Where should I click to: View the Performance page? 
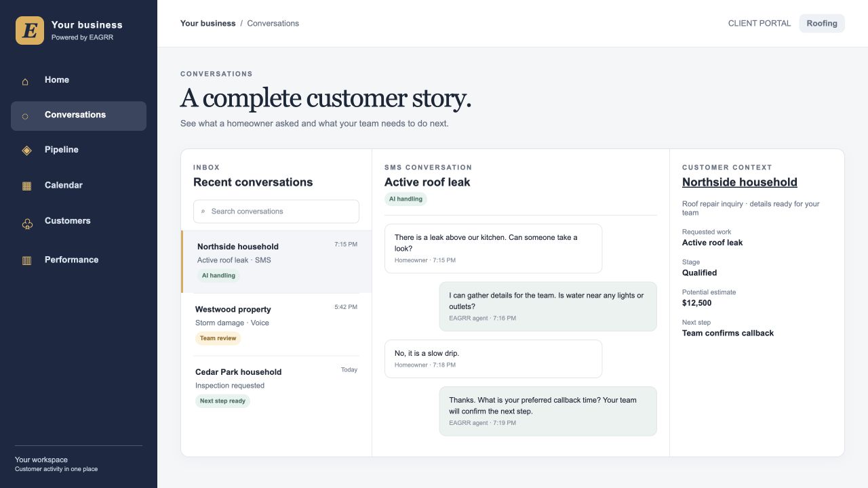pyautogui.click(x=79, y=260)
